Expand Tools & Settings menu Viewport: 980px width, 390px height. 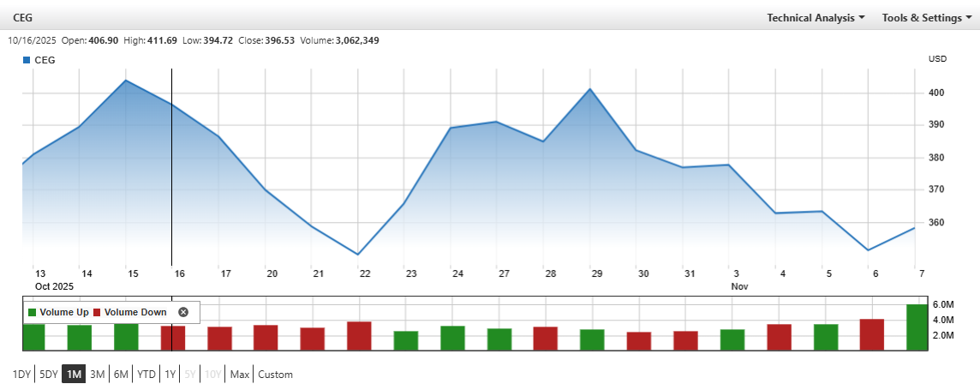(926, 17)
